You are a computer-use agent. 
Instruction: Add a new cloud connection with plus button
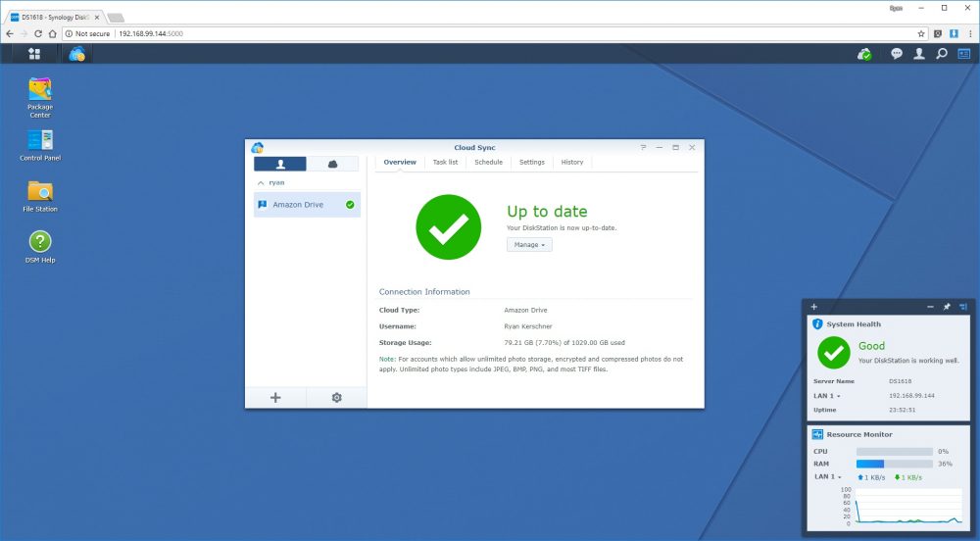275,397
